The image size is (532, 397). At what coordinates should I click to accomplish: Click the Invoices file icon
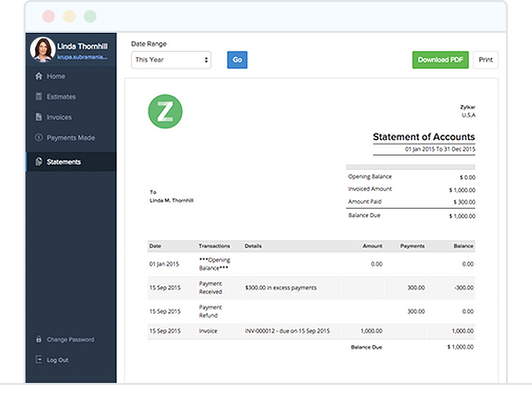tap(39, 117)
